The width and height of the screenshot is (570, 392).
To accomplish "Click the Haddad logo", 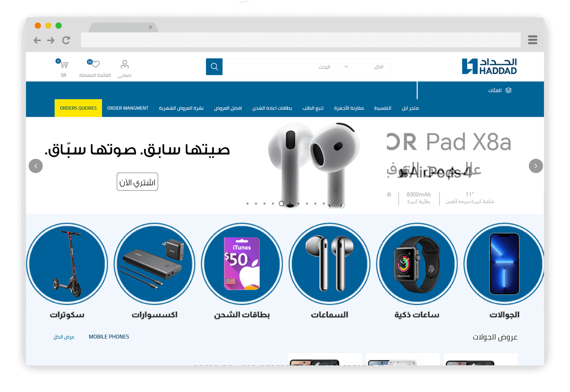I will coord(489,67).
